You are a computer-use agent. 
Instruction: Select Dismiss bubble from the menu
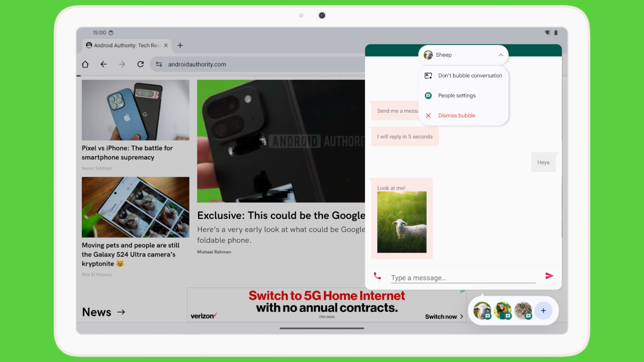pyautogui.click(x=456, y=115)
